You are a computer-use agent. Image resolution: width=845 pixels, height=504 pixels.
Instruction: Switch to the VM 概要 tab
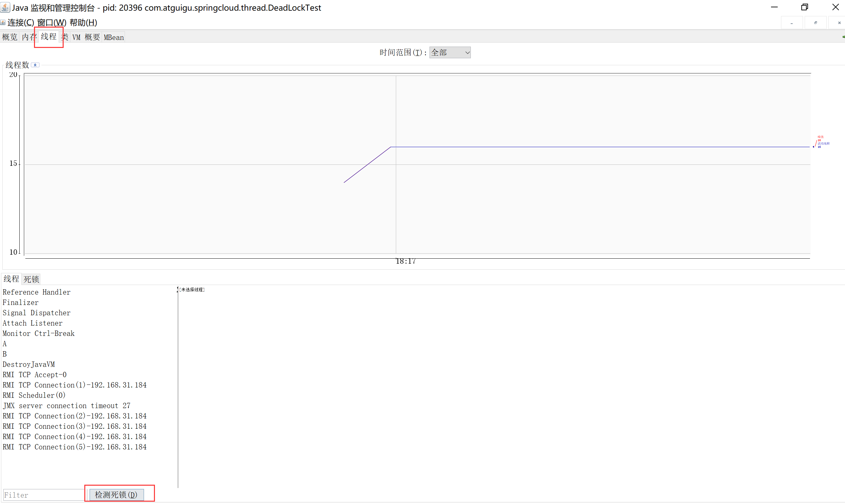(x=86, y=37)
